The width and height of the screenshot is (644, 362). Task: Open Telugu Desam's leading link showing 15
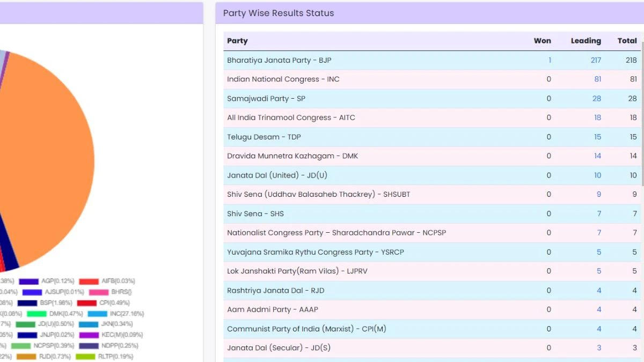tap(597, 137)
